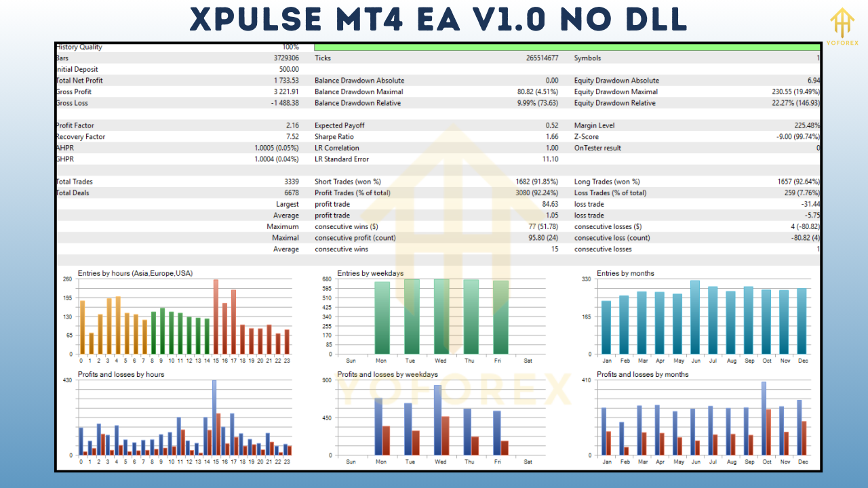Select the Initial Deposit value 500.00
This screenshot has width=868, height=488.
(289, 69)
